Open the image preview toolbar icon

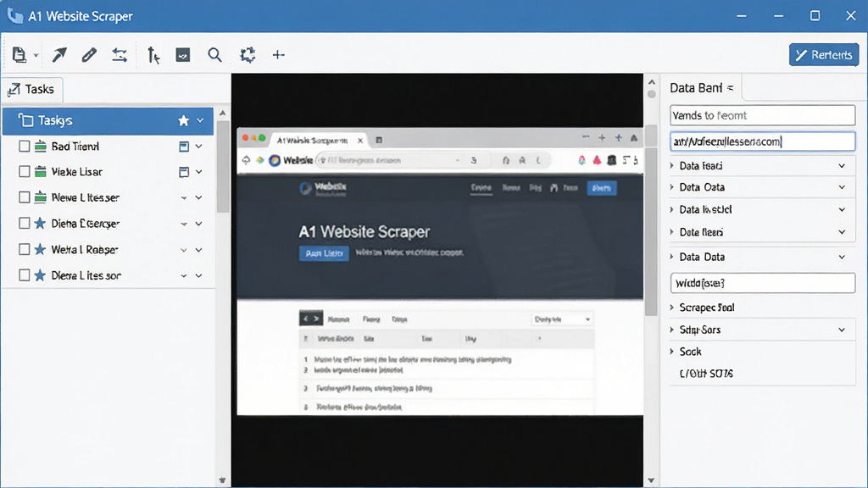(x=183, y=55)
